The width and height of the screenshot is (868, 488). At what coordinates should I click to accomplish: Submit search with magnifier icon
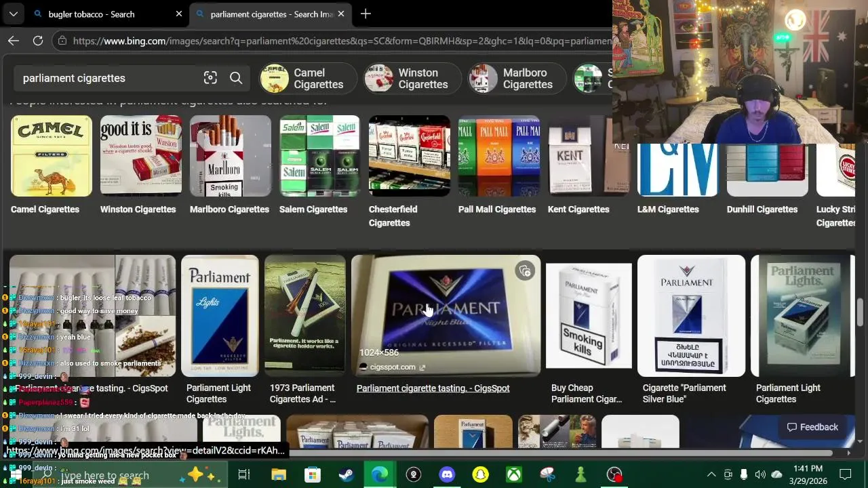point(236,78)
